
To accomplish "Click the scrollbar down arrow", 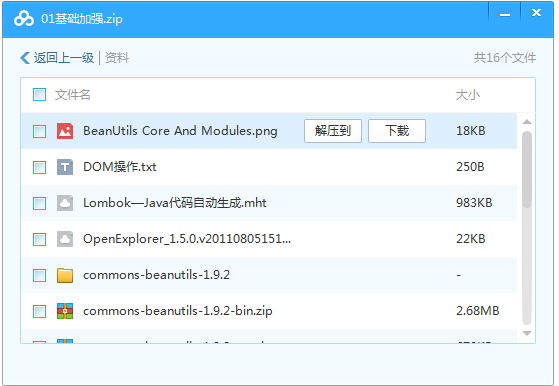I will [527, 333].
